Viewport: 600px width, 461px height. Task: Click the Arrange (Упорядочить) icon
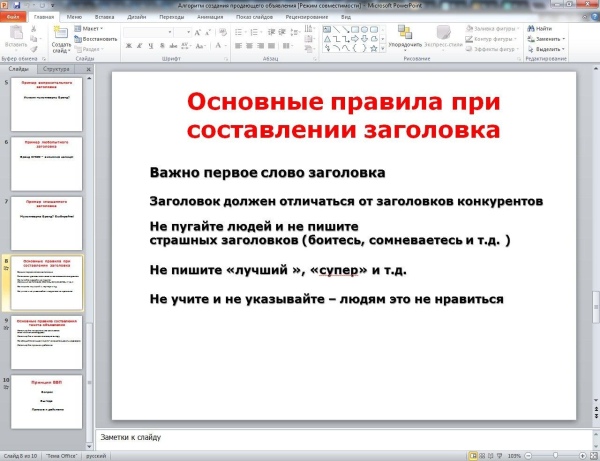pyautogui.click(x=404, y=34)
